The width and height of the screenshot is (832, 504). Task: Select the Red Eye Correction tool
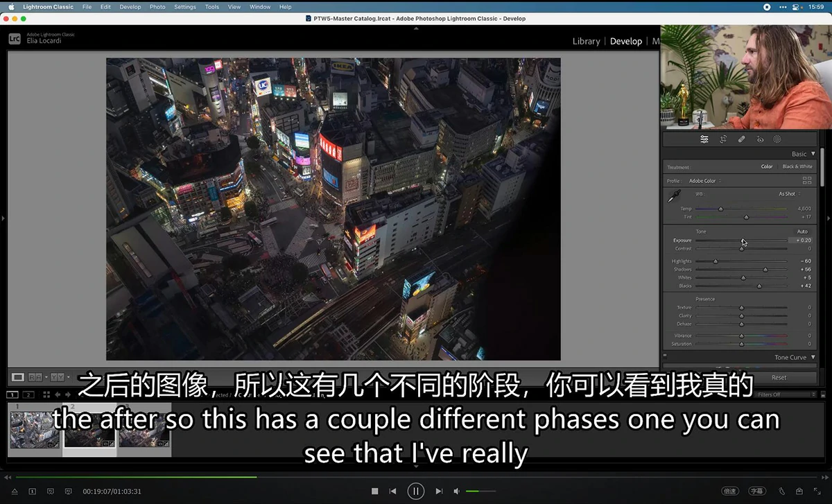tap(760, 139)
